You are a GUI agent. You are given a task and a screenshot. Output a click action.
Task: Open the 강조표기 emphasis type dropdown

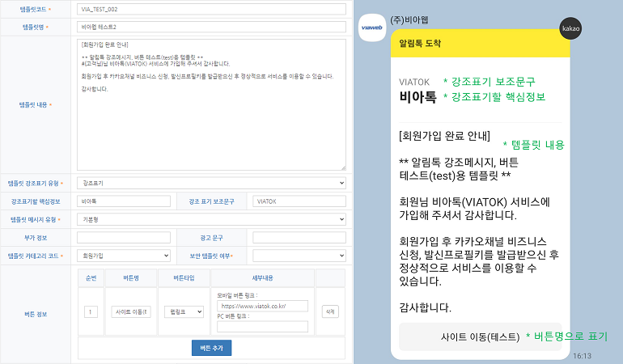[x=211, y=183]
